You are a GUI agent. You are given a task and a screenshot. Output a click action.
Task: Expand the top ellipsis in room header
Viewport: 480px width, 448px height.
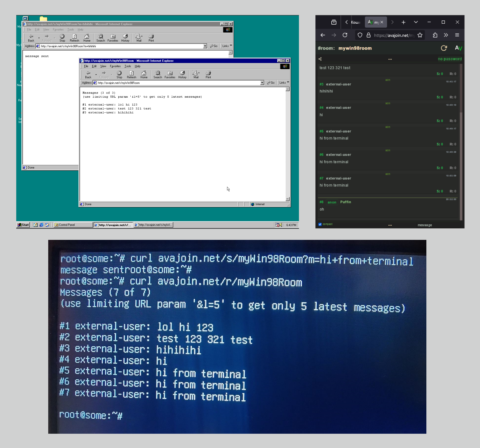click(x=390, y=59)
